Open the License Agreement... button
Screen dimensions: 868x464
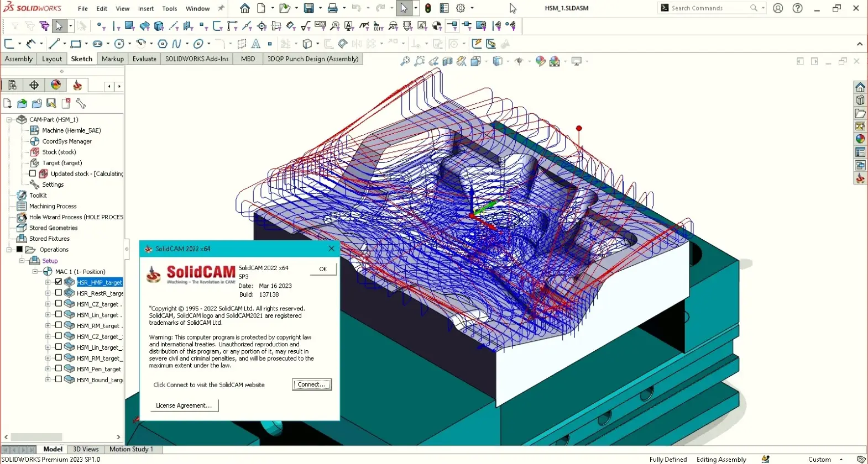pos(184,405)
